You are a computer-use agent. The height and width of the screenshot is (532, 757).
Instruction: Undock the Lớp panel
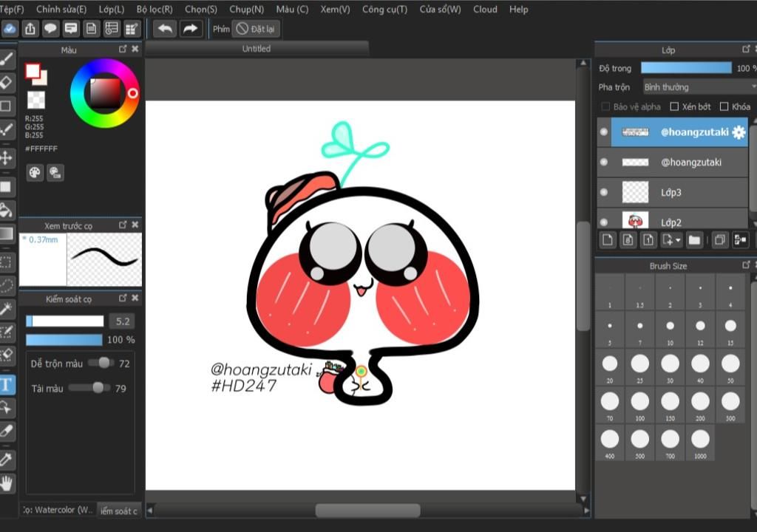tap(746, 50)
